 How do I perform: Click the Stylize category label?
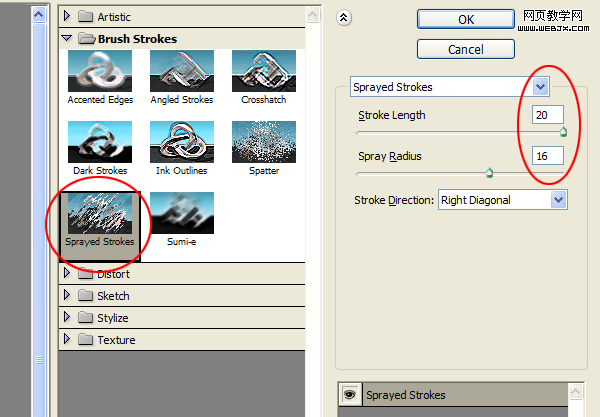[x=112, y=318]
